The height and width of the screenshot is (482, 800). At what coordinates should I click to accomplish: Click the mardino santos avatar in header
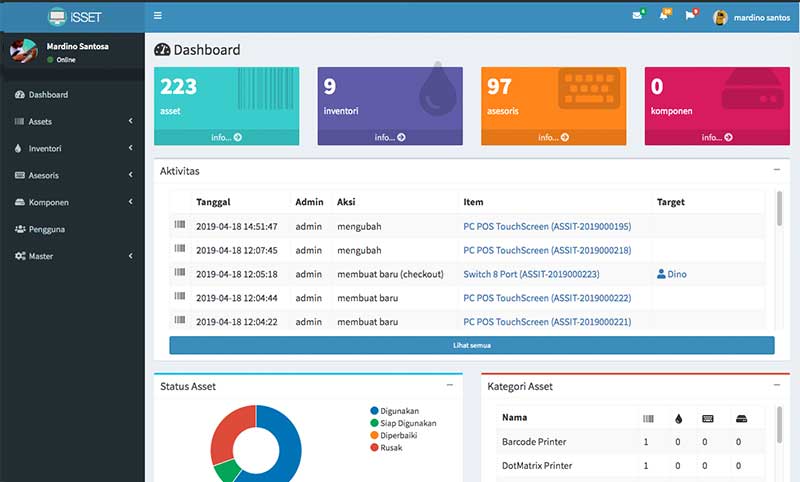720,17
